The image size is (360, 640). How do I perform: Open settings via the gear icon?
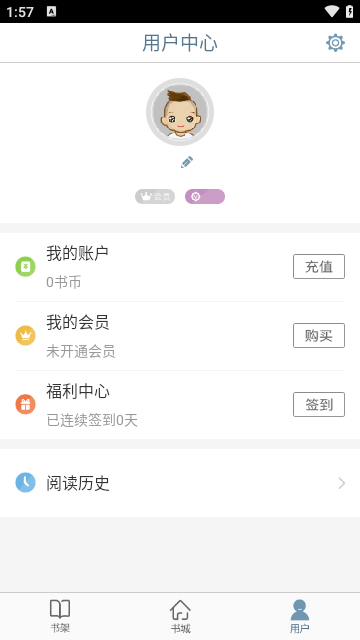(x=335, y=43)
